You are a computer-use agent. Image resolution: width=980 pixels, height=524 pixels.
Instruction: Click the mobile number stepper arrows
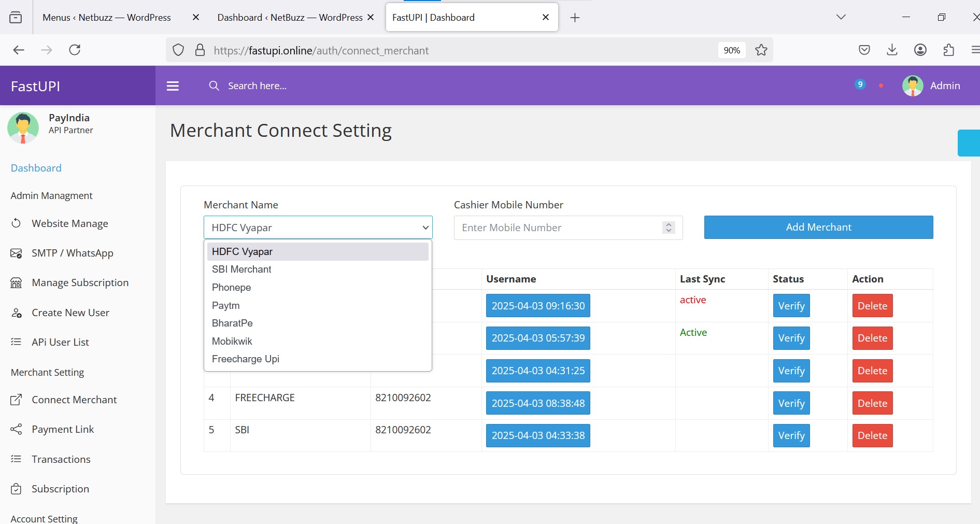point(669,228)
